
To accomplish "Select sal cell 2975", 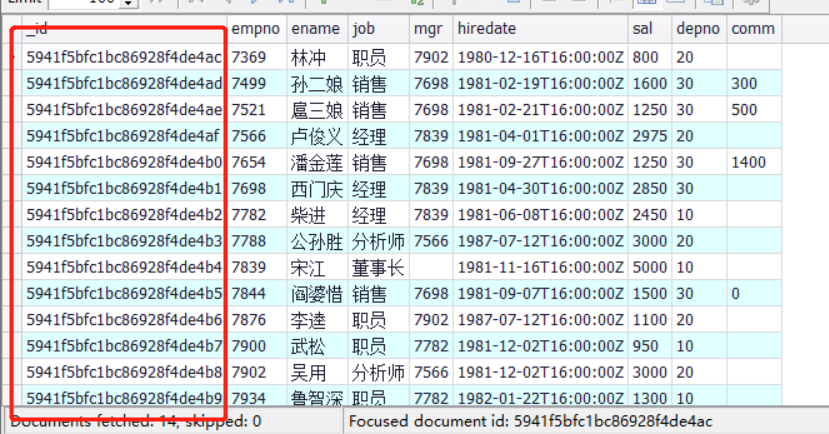I will 650,136.
